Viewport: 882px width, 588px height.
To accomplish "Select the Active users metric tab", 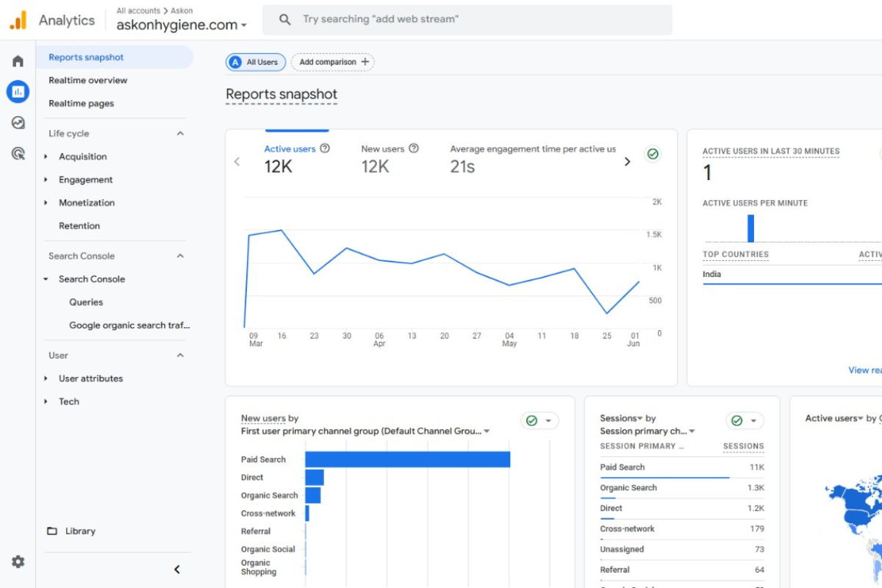I will pos(297,158).
